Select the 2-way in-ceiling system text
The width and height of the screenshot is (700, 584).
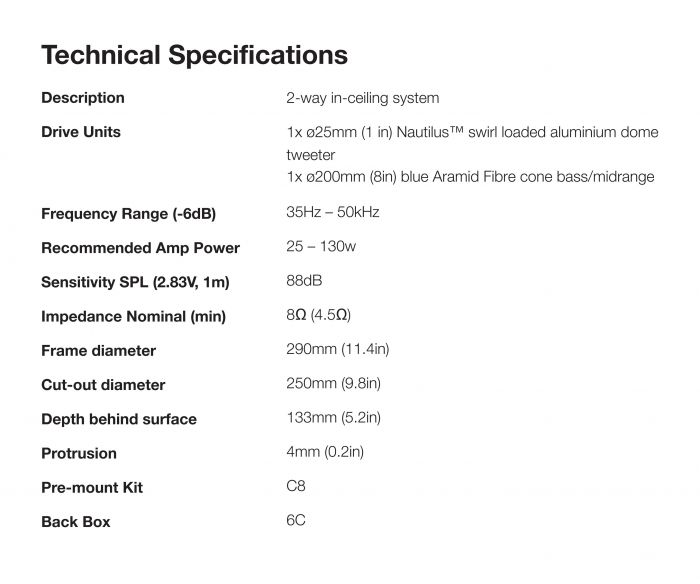click(x=362, y=98)
